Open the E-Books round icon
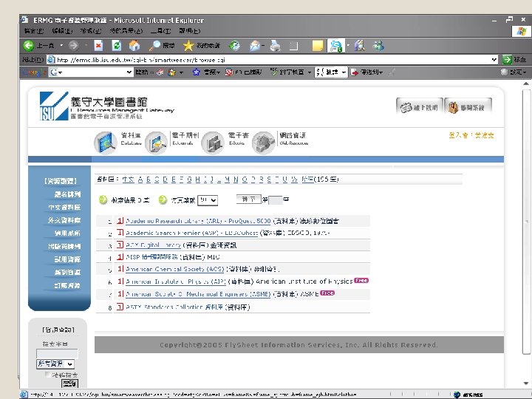The width and height of the screenshot is (532, 399). [x=213, y=143]
